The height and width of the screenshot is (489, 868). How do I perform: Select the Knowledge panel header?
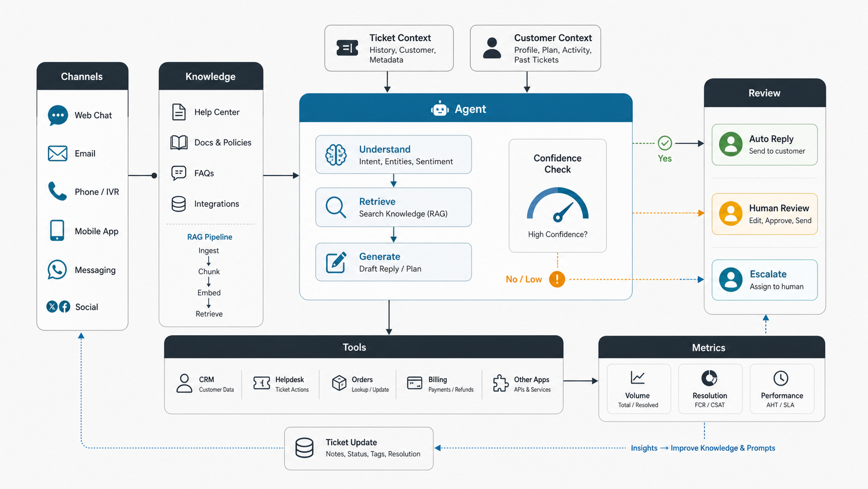[211, 76]
